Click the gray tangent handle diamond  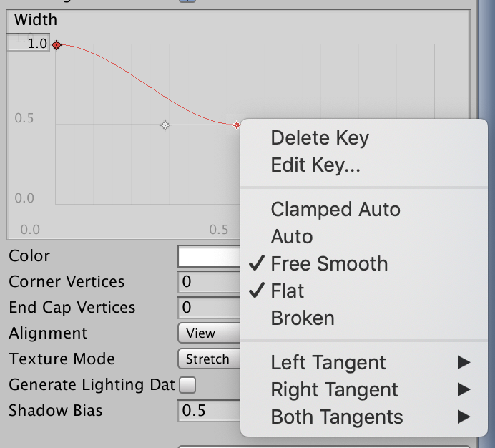[x=165, y=125]
